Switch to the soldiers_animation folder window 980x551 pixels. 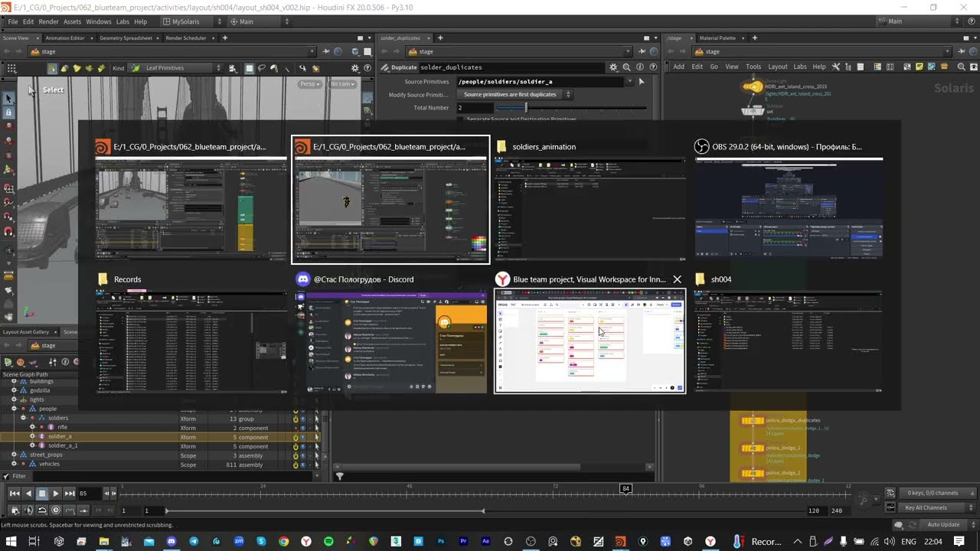(590, 210)
